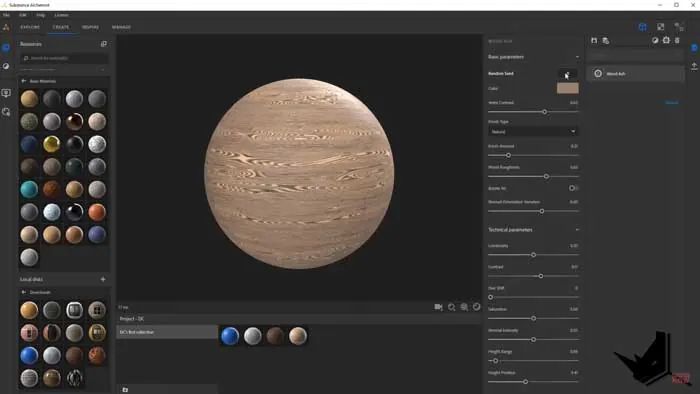Select the blue sphere in project row
The width and height of the screenshot is (700, 394).
(x=230, y=336)
